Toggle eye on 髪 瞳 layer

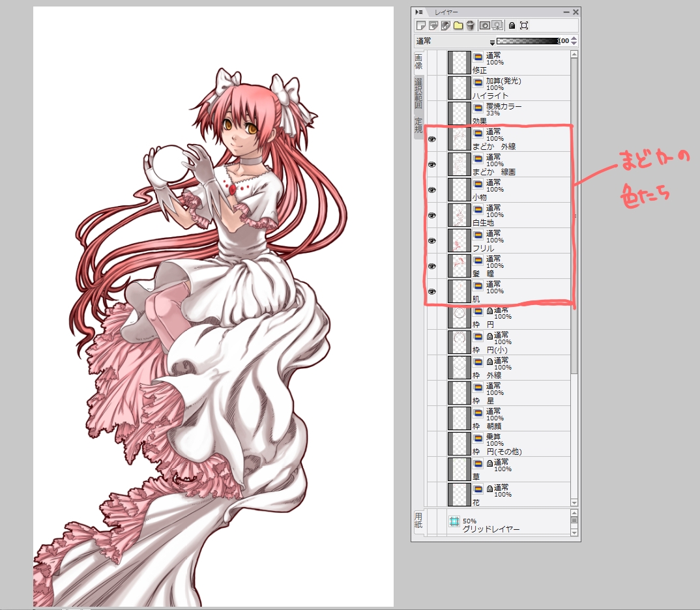(x=431, y=267)
